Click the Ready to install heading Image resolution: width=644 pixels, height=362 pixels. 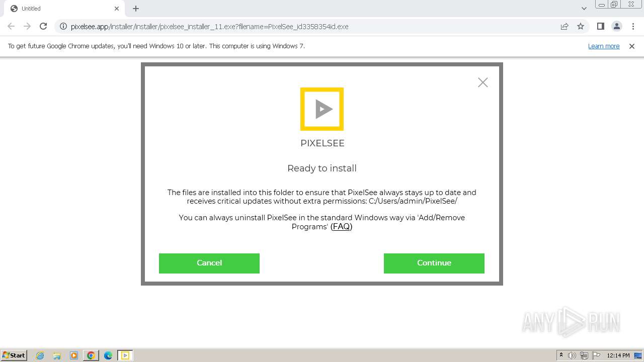[322, 168]
